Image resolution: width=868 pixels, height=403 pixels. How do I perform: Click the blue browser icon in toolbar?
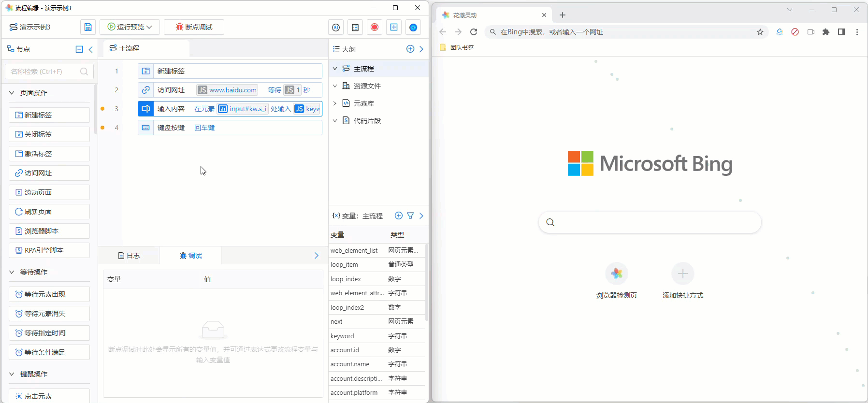(413, 28)
